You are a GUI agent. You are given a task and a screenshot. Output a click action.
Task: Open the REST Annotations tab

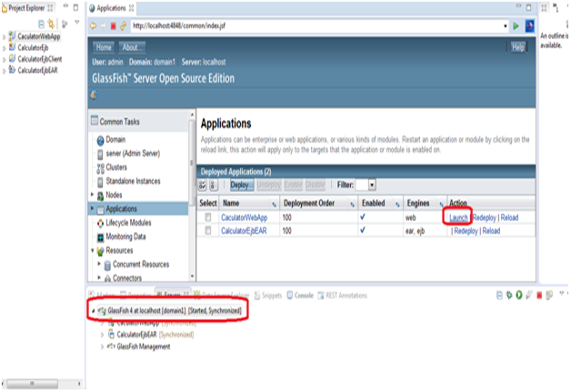[342, 295]
